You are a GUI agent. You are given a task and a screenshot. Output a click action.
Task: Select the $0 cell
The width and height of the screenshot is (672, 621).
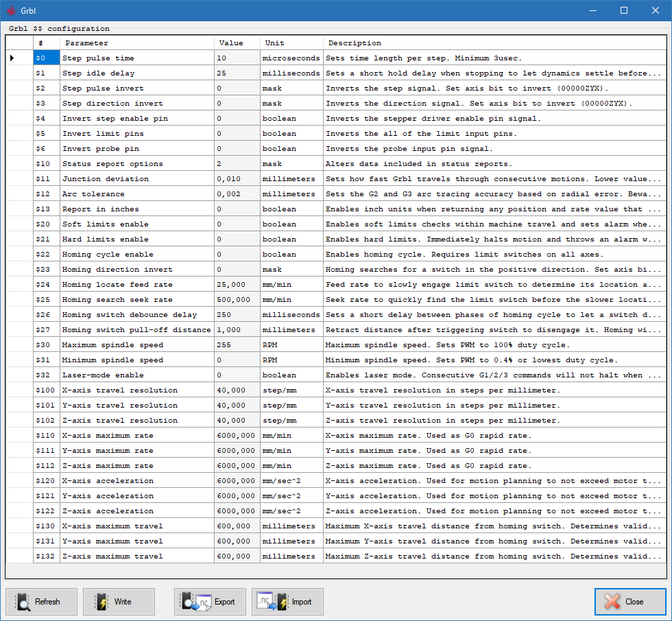(x=47, y=58)
